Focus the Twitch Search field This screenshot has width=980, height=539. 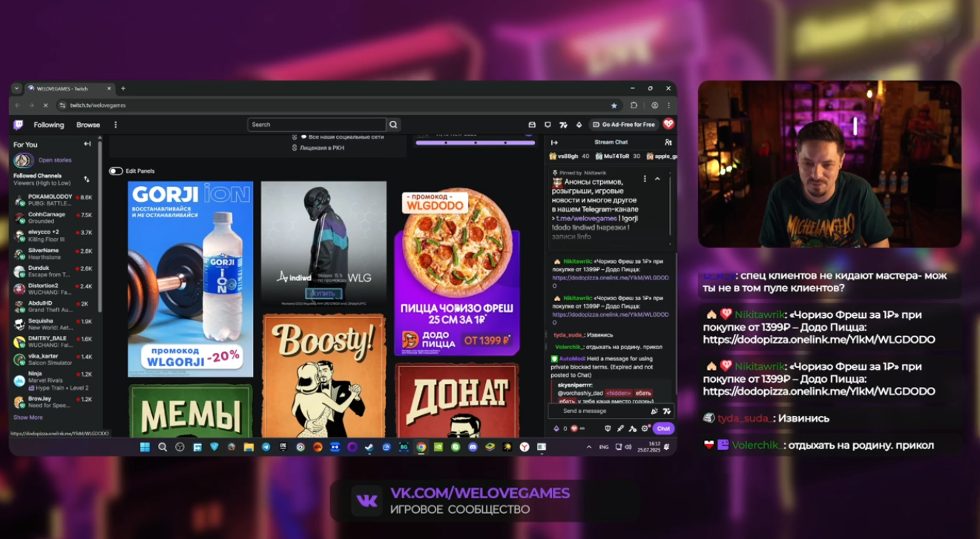(317, 125)
